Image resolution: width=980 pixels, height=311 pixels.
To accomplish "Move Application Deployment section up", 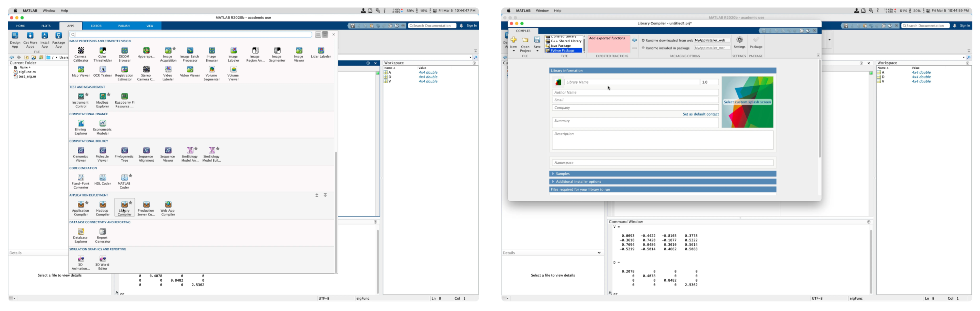I will pos(316,195).
